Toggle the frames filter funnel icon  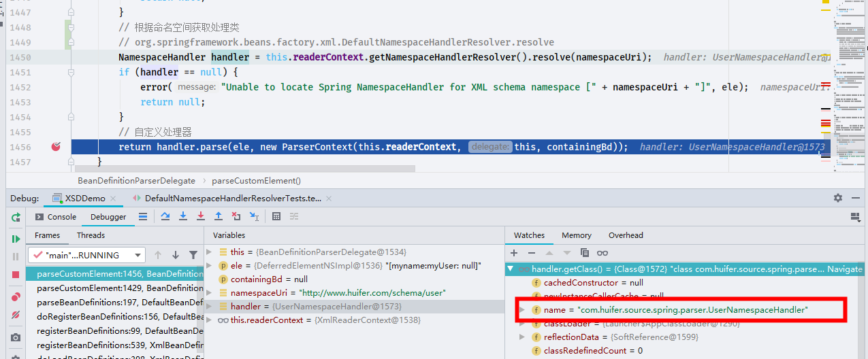point(193,255)
